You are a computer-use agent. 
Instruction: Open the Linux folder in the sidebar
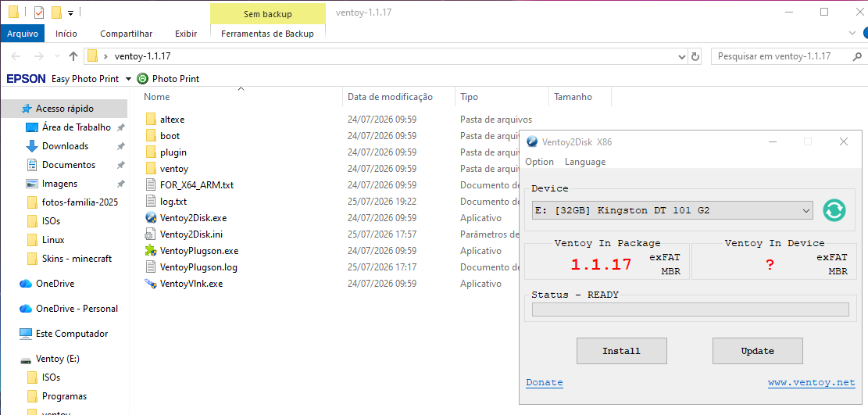(53, 240)
